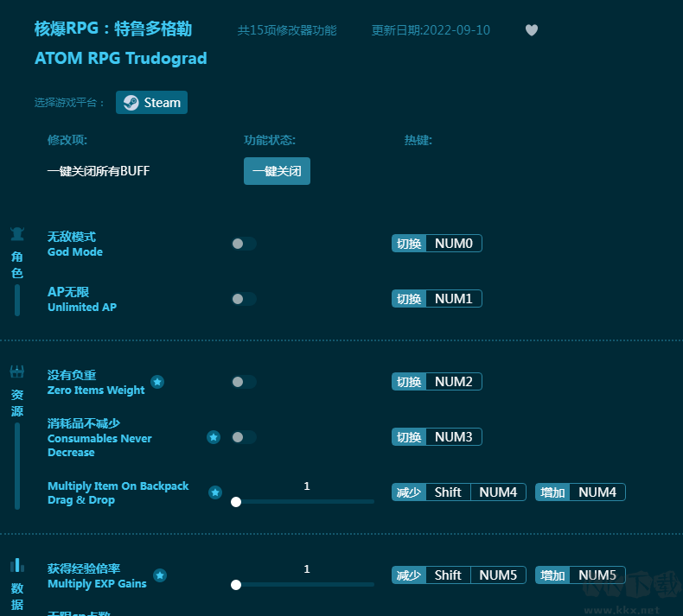
Task: Click star icon beside Multiply EXP Gains
Action: click(x=160, y=575)
